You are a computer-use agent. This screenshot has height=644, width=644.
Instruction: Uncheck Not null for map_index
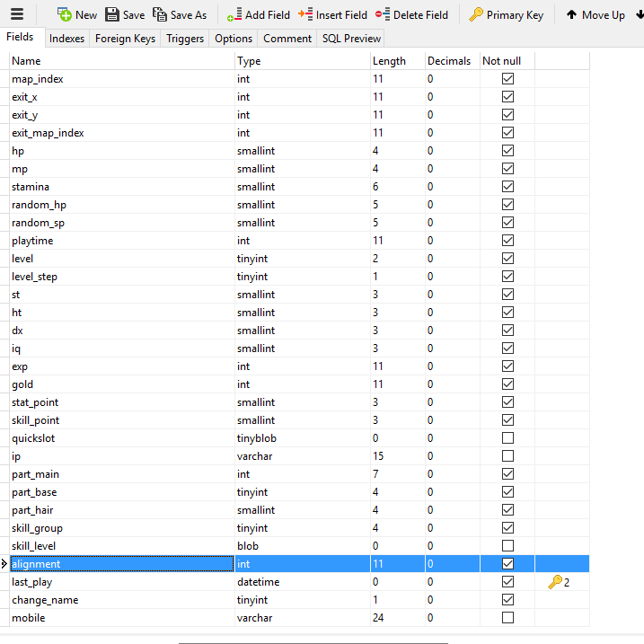click(x=507, y=79)
